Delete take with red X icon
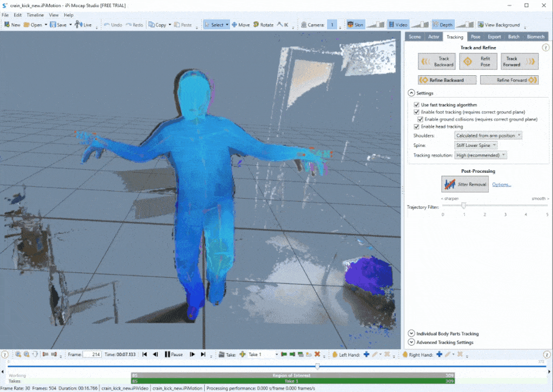The height and width of the screenshot is (392, 553). pyautogui.click(x=317, y=354)
